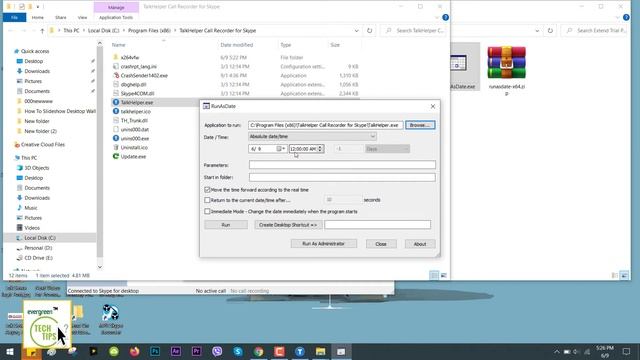
Task: Open Photoshop from the taskbar
Action: [x=155, y=351]
